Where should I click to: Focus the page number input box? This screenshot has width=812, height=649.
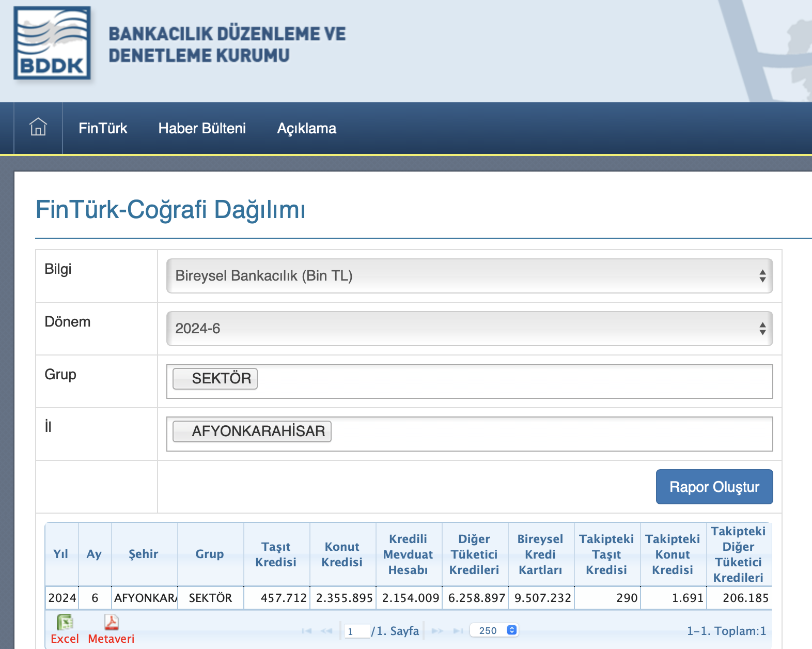tap(357, 631)
